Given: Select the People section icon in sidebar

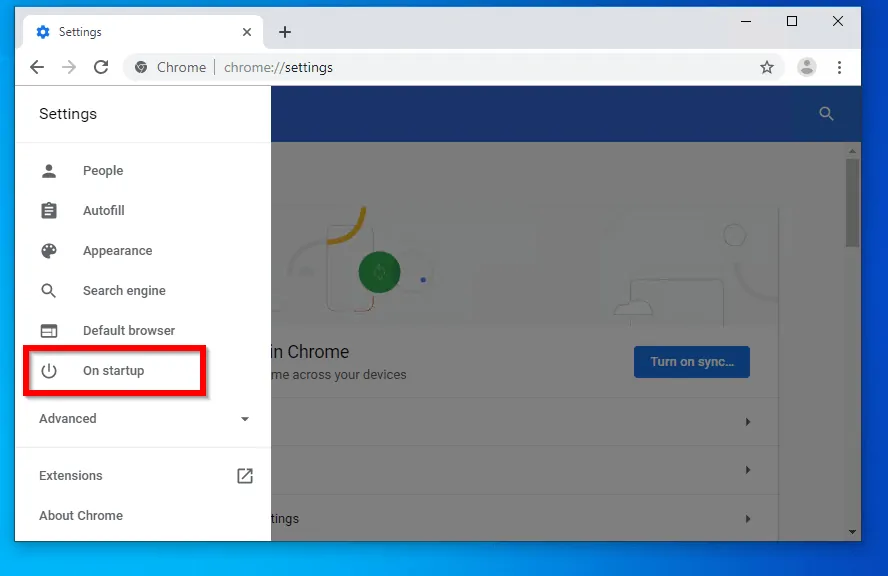Looking at the screenshot, I should click(x=49, y=170).
